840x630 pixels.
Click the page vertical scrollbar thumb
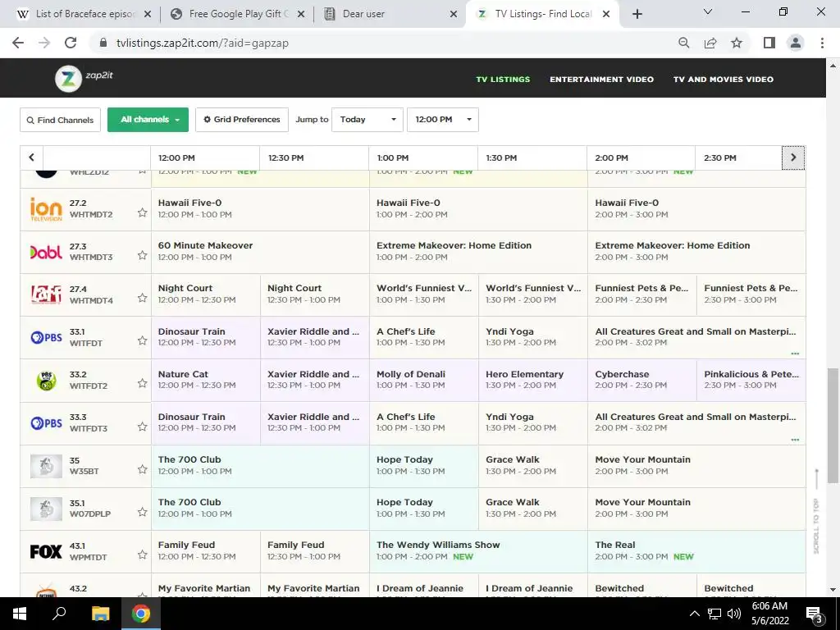833,426
